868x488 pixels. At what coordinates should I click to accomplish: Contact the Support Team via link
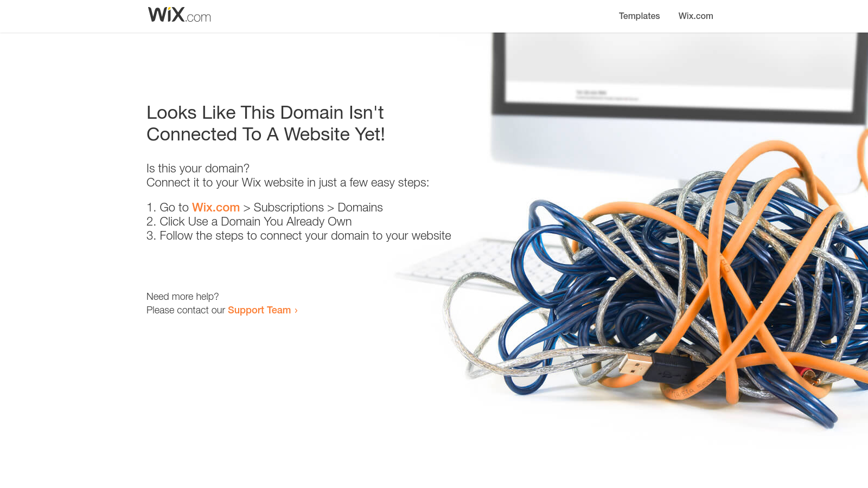(259, 310)
